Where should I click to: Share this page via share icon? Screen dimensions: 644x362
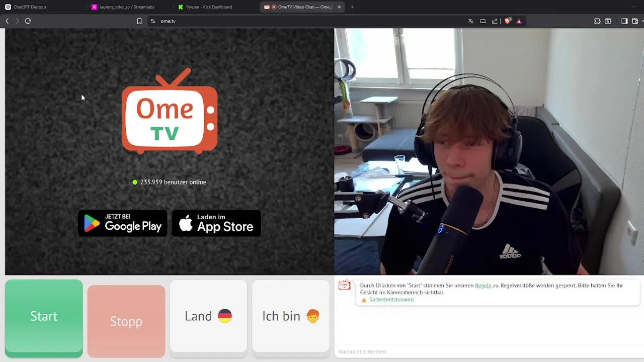coord(495,21)
